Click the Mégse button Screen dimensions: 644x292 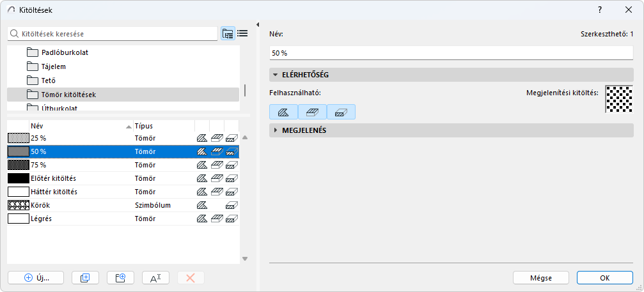coord(541,278)
